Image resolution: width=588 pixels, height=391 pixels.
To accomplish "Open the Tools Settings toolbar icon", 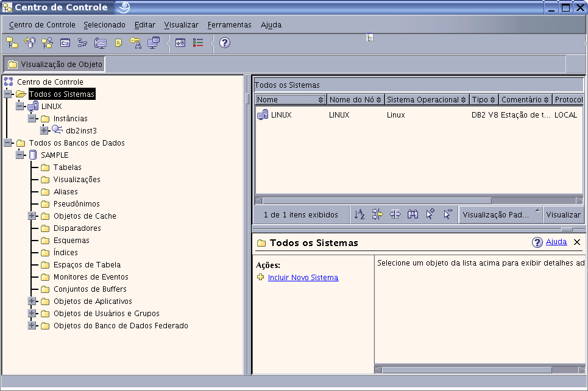I will pyautogui.click(x=180, y=43).
